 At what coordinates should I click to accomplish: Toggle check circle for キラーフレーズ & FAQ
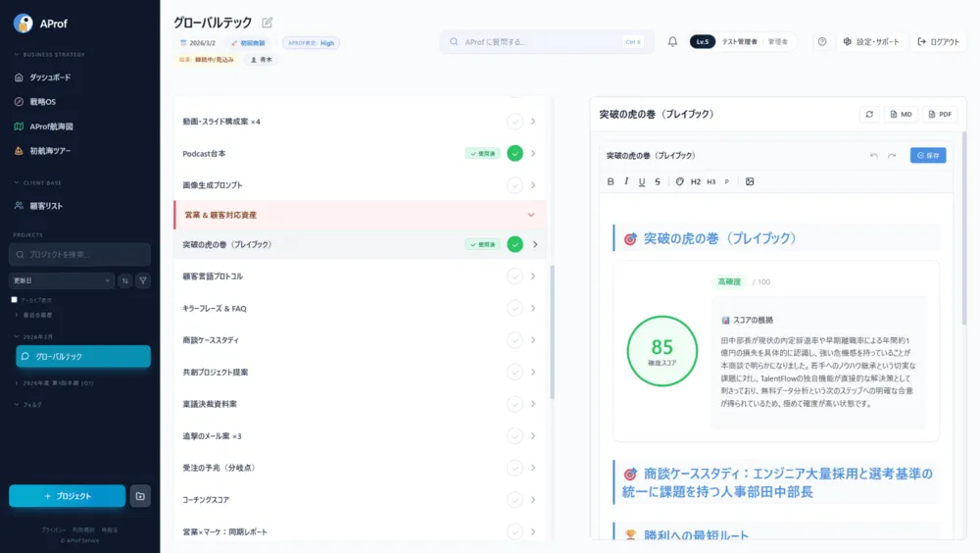[514, 309]
